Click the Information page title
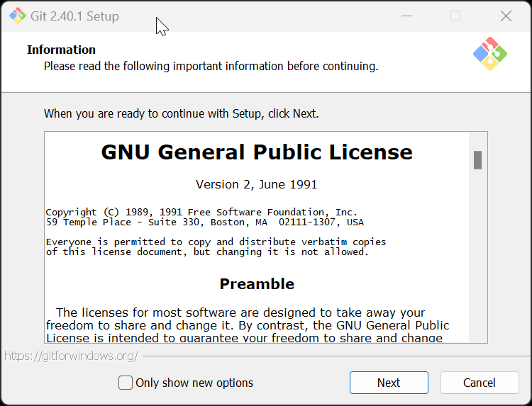 click(61, 50)
